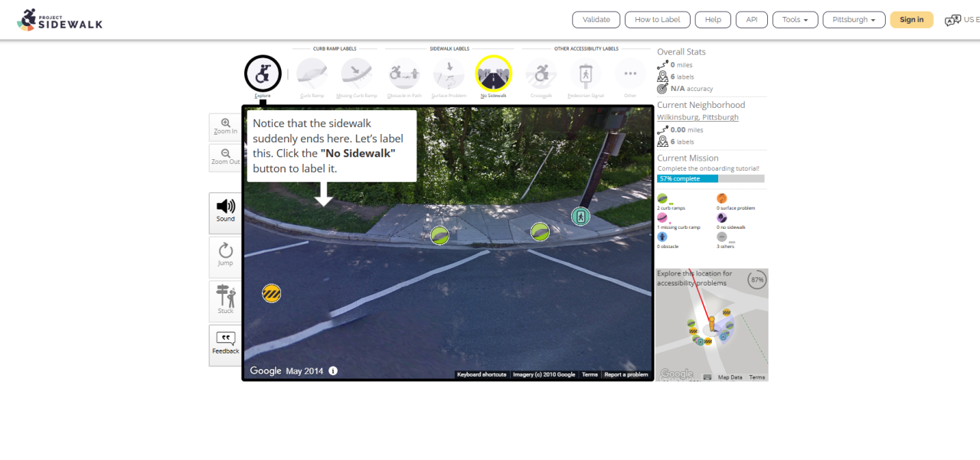Click the 'Current Neighborhood' heading

click(701, 105)
